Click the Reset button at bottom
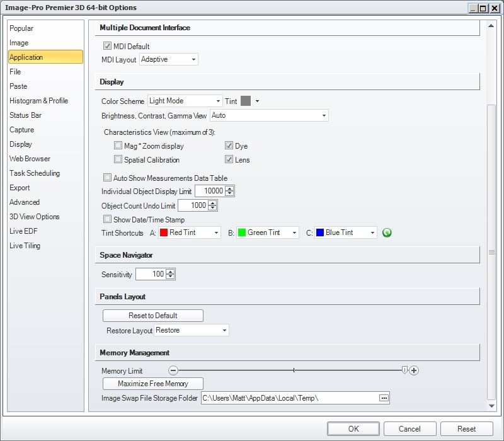This screenshot has width=504, height=441. click(x=466, y=429)
